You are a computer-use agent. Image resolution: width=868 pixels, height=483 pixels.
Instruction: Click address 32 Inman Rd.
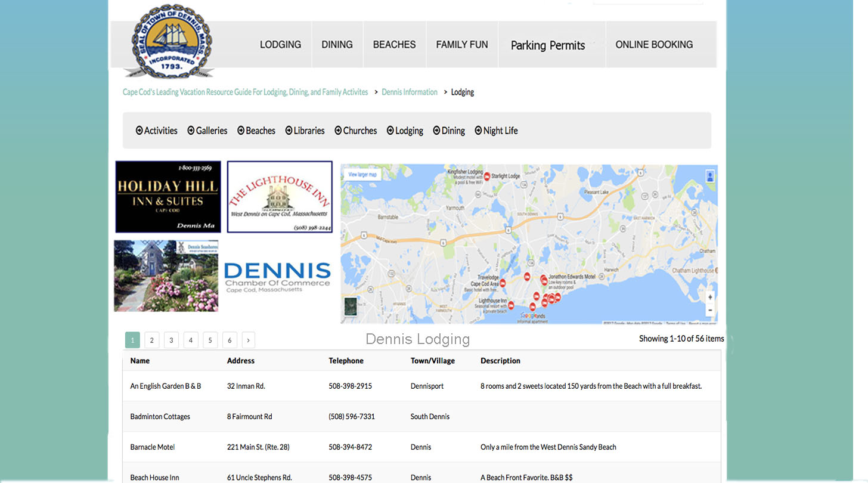[246, 386]
